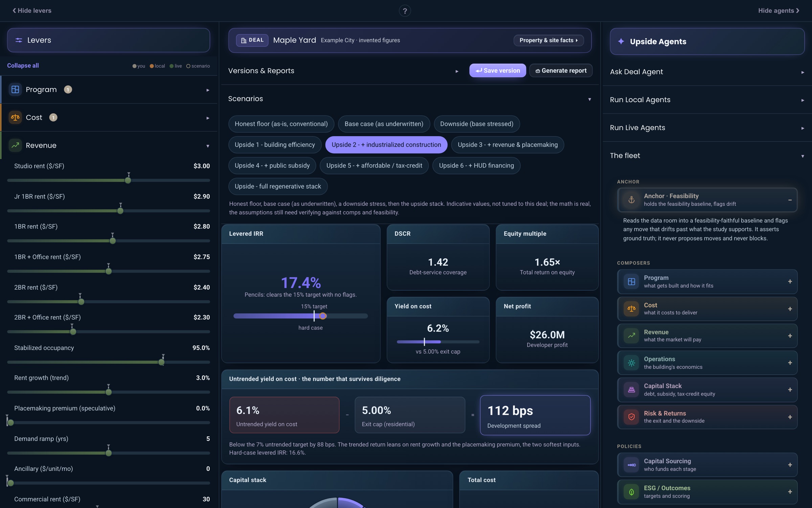
Task: Expand the Ask Deal Agent panel
Action: point(803,72)
